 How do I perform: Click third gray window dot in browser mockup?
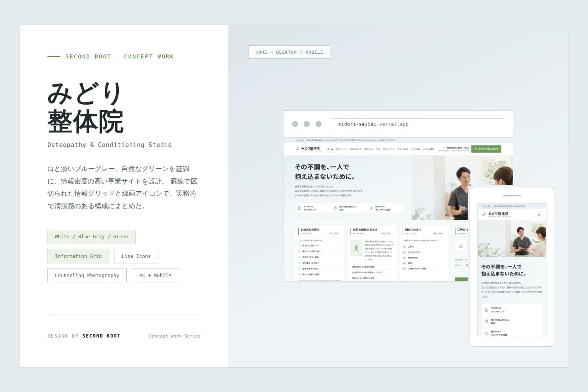coord(318,124)
